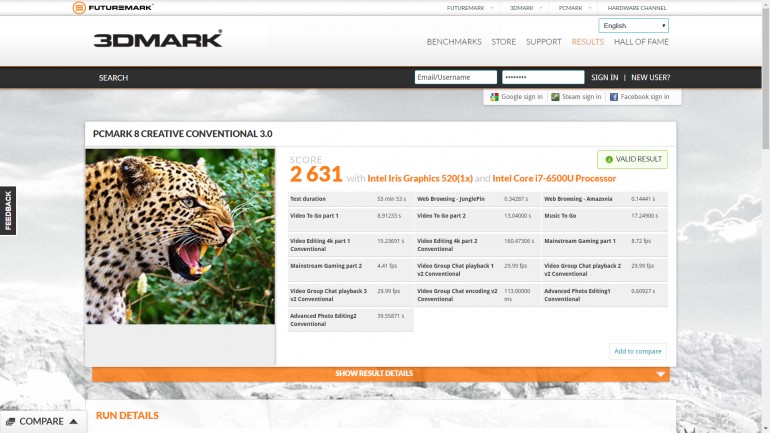Click Video Group Chat playback 3 row
The width and height of the screenshot is (770, 433).
click(x=351, y=295)
